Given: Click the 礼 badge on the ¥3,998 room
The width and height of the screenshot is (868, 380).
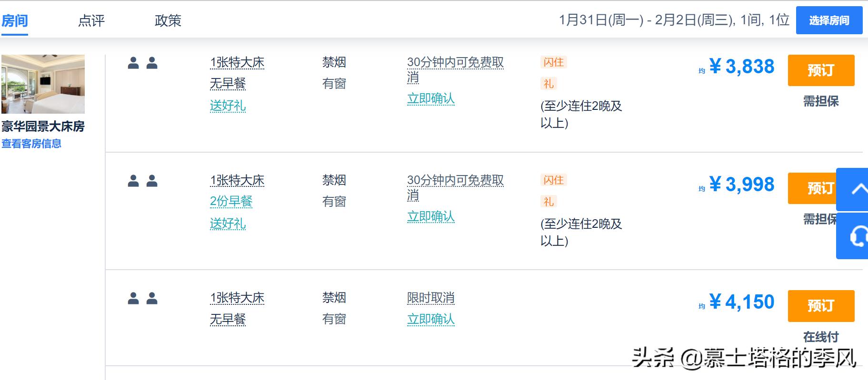Looking at the screenshot, I should (548, 203).
